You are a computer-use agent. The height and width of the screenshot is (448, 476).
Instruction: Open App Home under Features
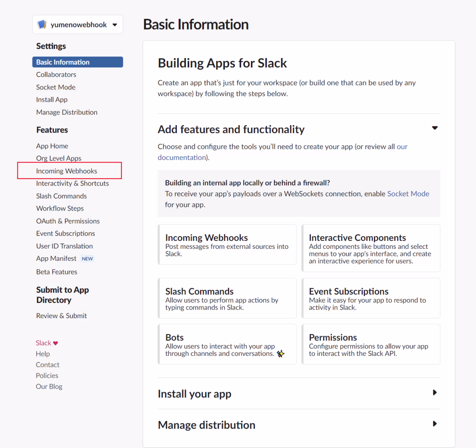[x=52, y=146]
